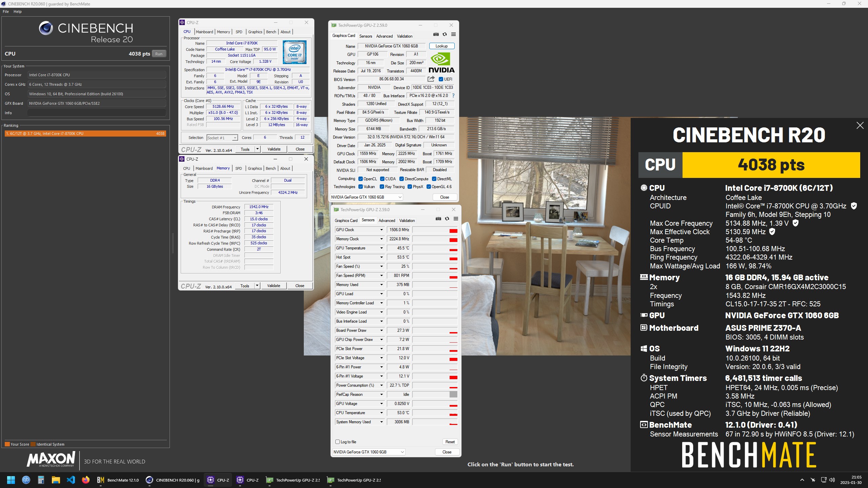Click the Intel Core i7 logo in CPU-Z

(295, 52)
